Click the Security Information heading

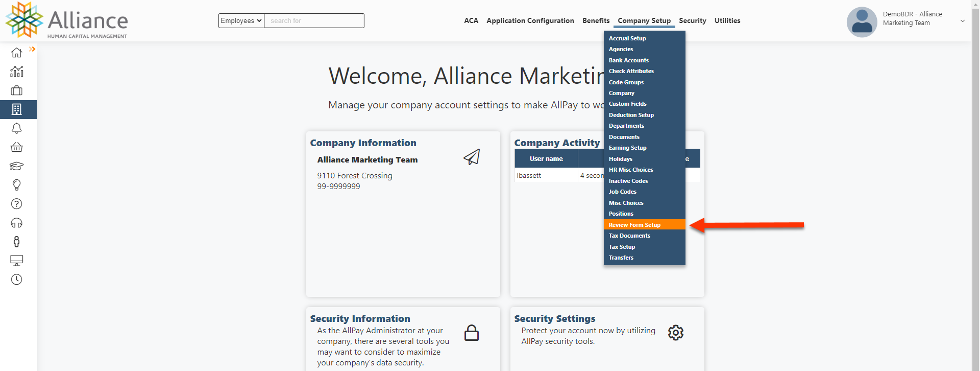360,319
